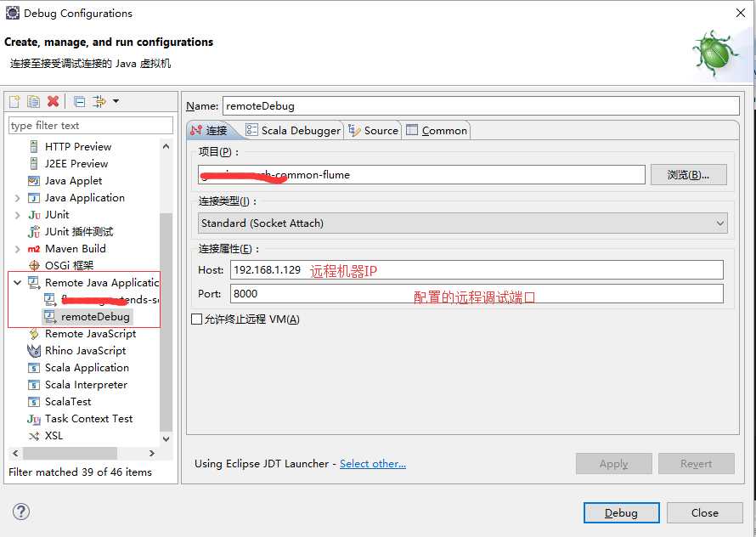The image size is (756, 537).
Task: Click the JUnit type icon
Action: click(34, 215)
